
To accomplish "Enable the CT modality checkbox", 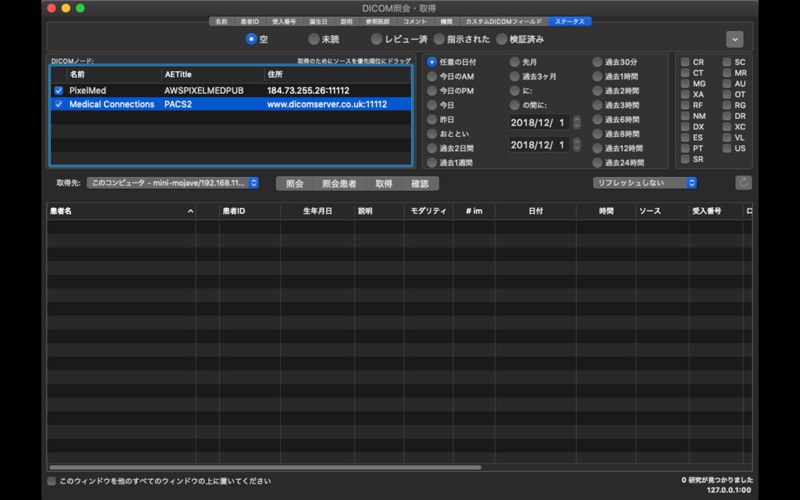I will pos(685,73).
